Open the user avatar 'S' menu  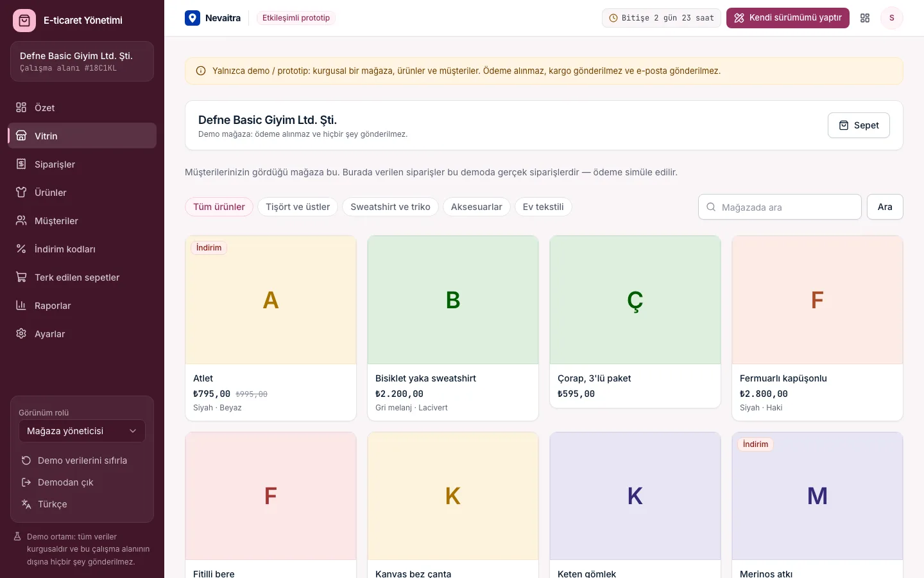click(891, 18)
